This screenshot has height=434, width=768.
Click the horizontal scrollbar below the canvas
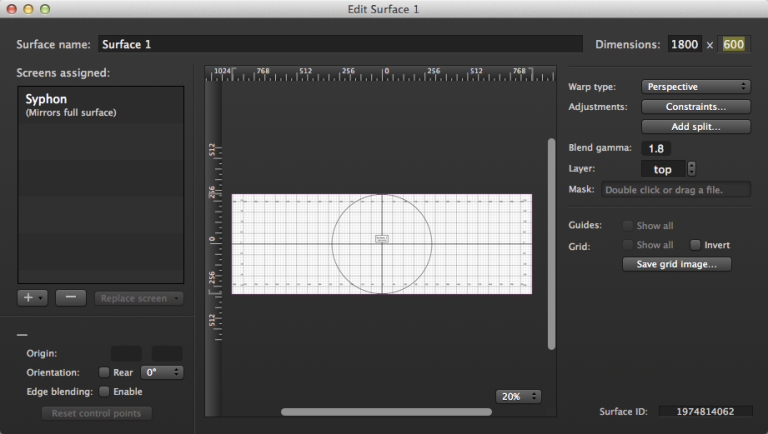coord(357,411)
